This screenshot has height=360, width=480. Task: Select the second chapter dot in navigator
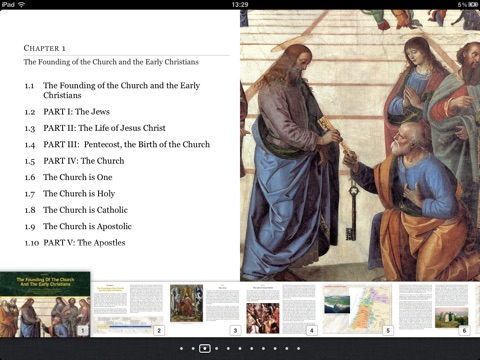pyautogui.click(x=193, y=349)
